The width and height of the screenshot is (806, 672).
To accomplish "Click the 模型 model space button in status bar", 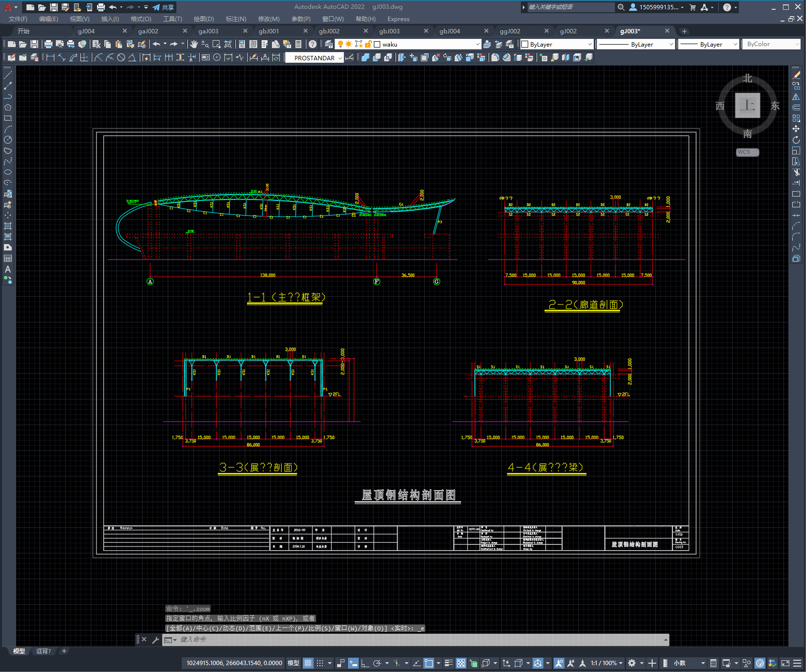I will point(293,663).
